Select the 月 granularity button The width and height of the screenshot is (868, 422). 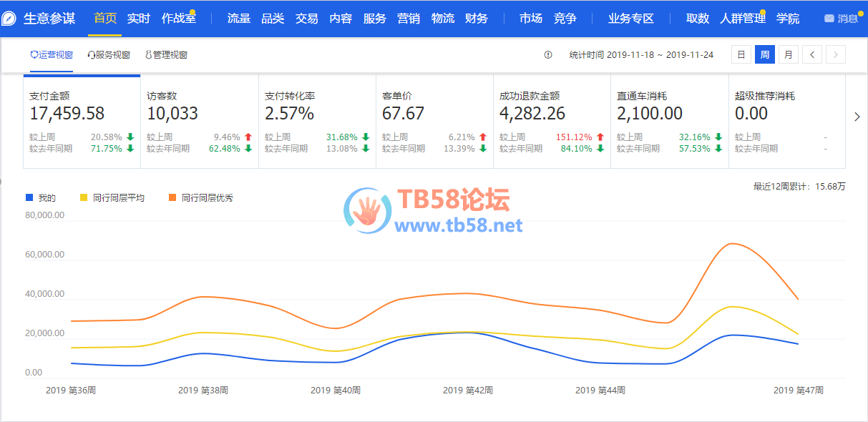[789, 54]
